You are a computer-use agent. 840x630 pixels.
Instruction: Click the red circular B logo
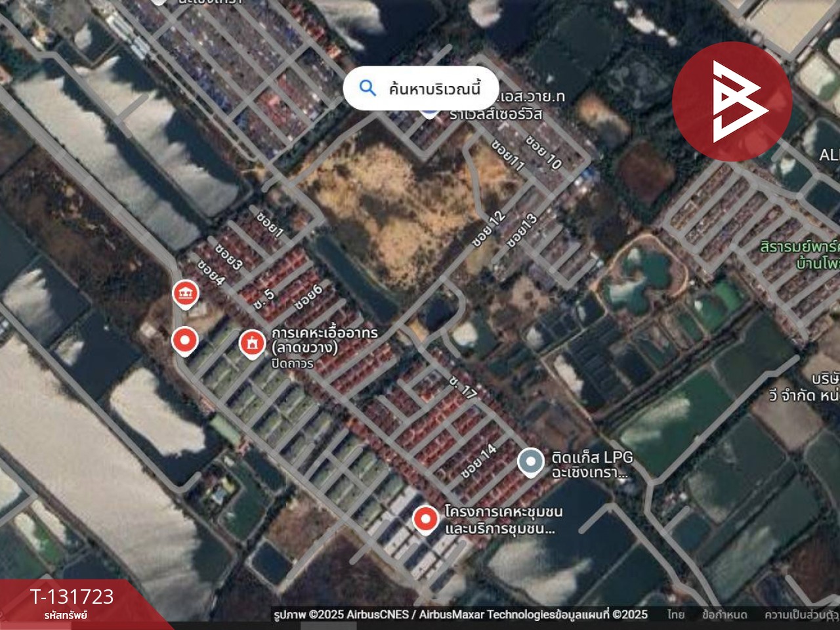[x=732, y=102]
